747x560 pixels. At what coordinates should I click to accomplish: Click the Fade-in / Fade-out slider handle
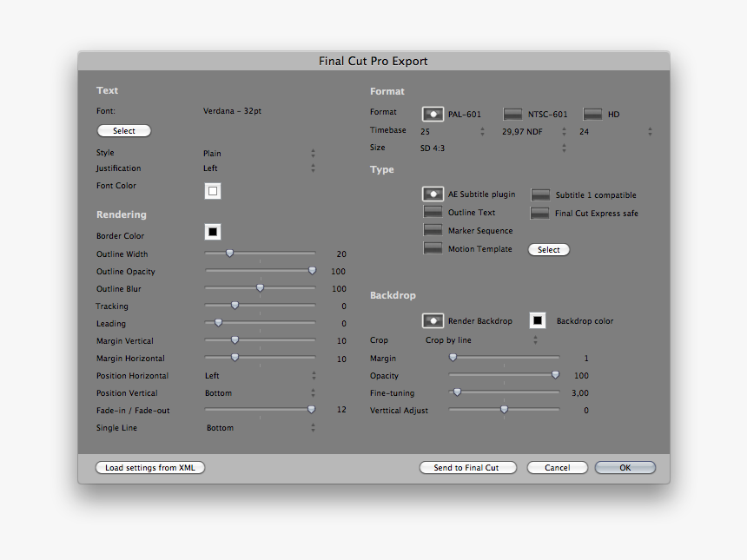311,410
